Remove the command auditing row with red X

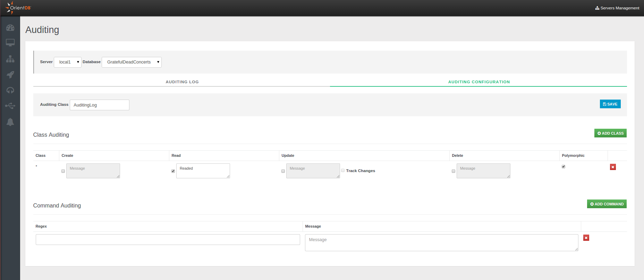coord(586,238)
